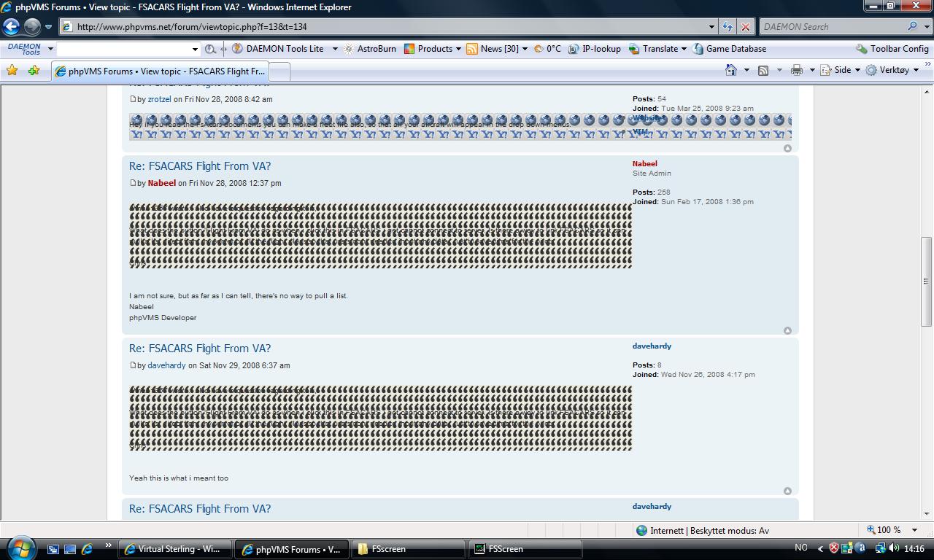The height and width of the screenshot is (560, 934).
Task: Expand the Print options dropdown arrow
Action: pos(812,70)
